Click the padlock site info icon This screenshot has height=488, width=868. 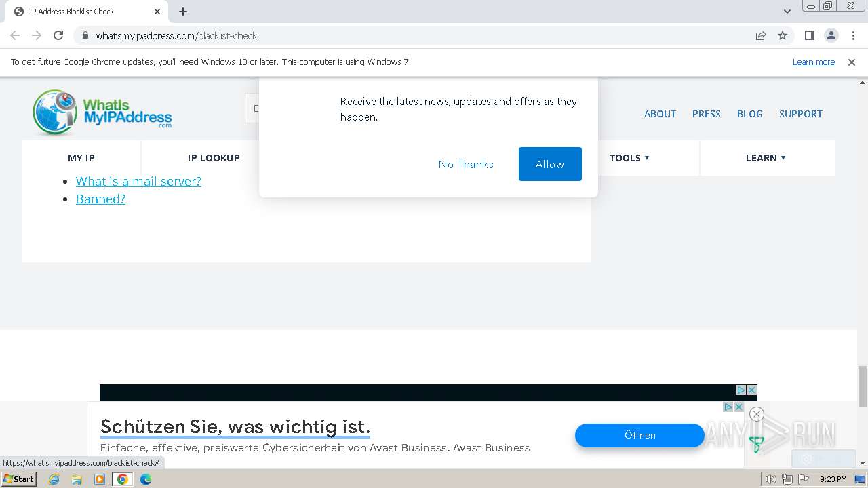[85, 36]
